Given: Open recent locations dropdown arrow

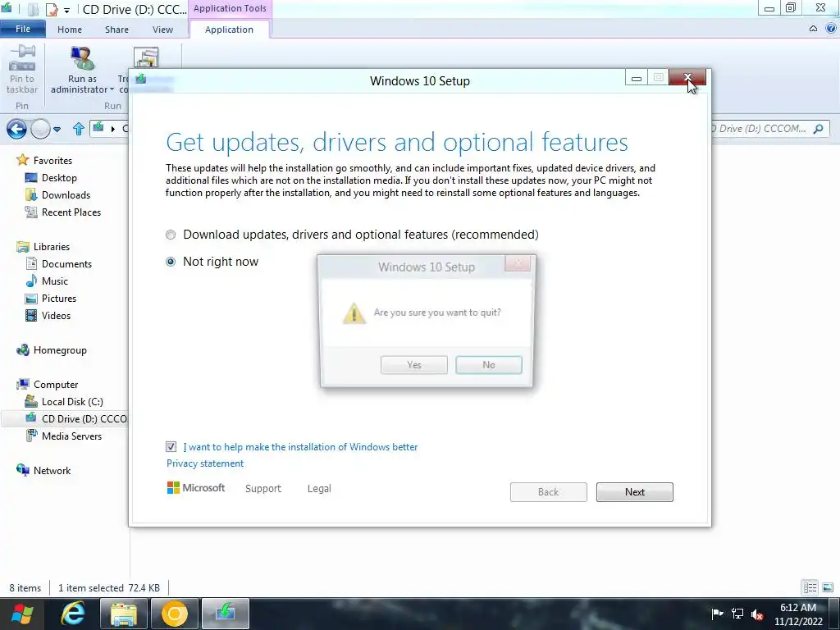Looking at the screenshot, I should 57,129.
